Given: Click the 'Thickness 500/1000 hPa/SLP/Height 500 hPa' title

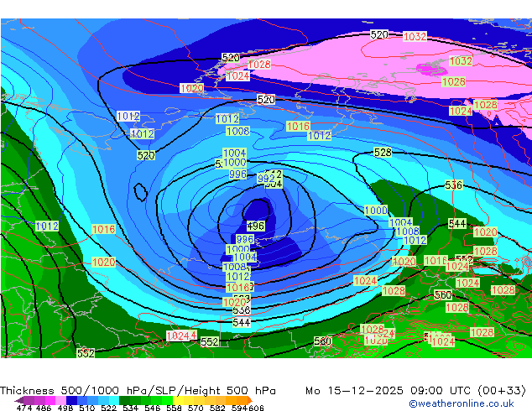Looking at the screenshot, I should 138,391.
